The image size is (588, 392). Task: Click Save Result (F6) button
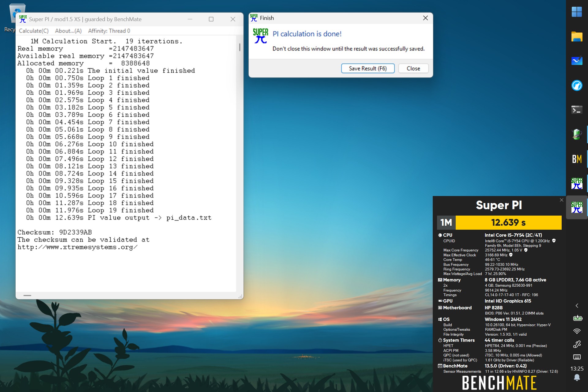pos(368,69)
